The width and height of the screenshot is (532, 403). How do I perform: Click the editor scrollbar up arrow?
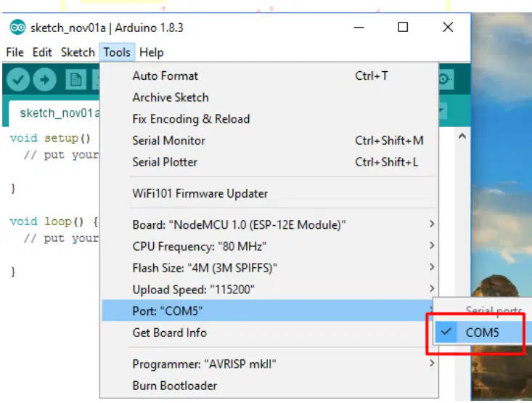point(462,137)
